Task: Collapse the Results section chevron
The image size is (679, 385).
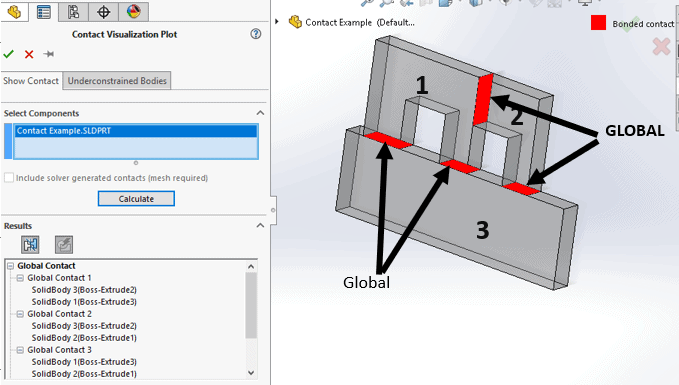Action: [260, 226]
